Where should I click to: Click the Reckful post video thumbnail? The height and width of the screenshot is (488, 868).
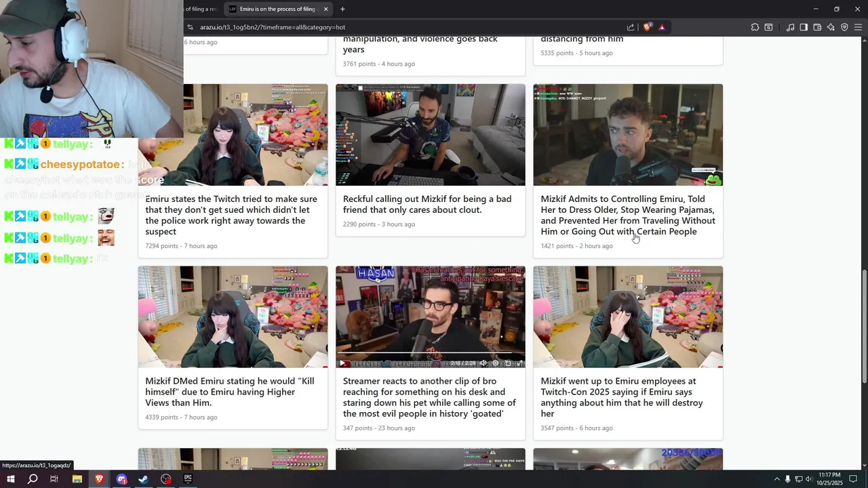coord(431,135)
